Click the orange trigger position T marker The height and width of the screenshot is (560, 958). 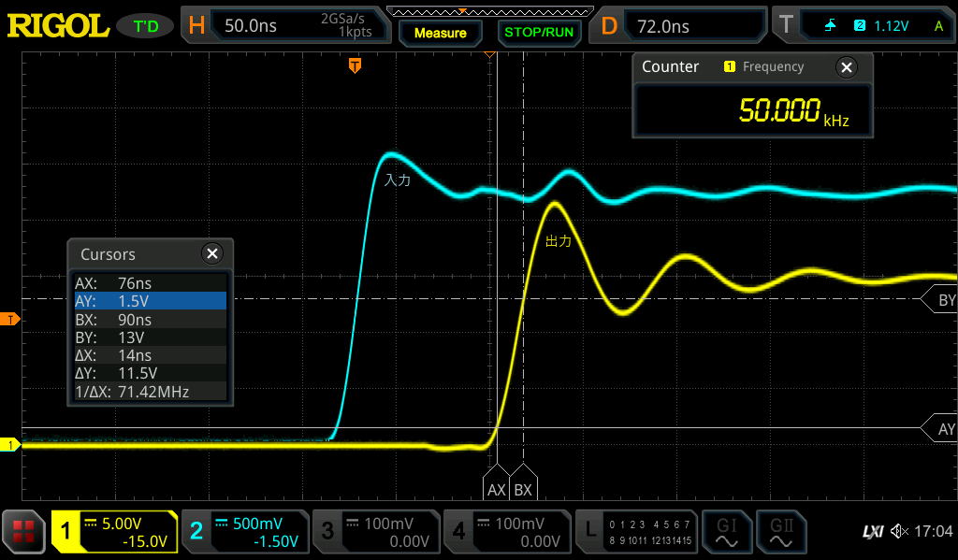point(355,65)
